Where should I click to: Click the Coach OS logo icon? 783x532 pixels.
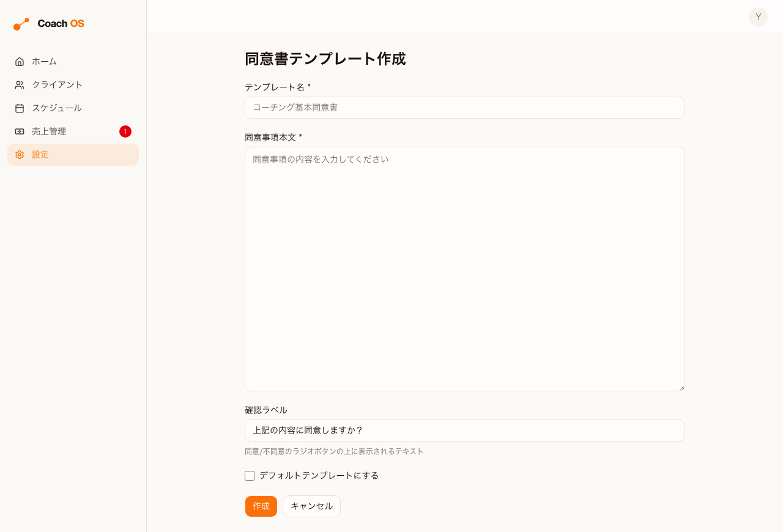[21, 24]
